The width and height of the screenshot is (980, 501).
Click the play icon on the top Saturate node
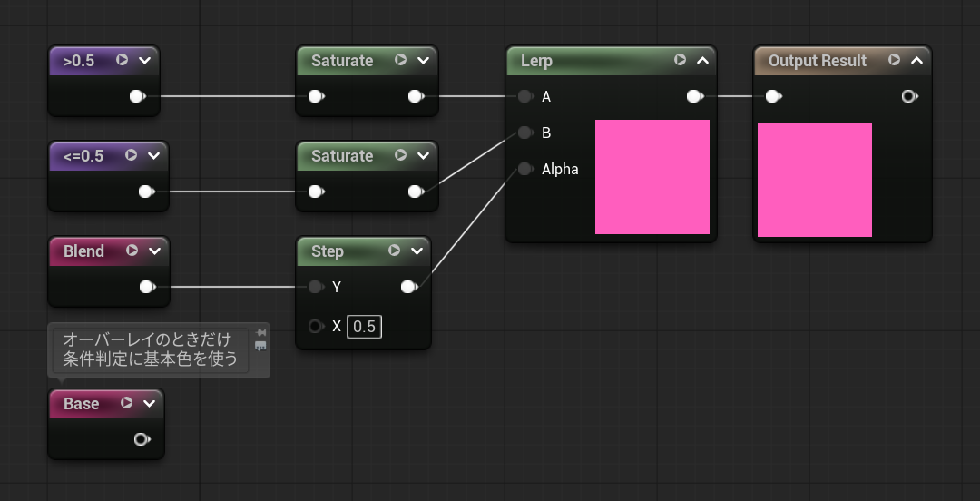point(401,59)
